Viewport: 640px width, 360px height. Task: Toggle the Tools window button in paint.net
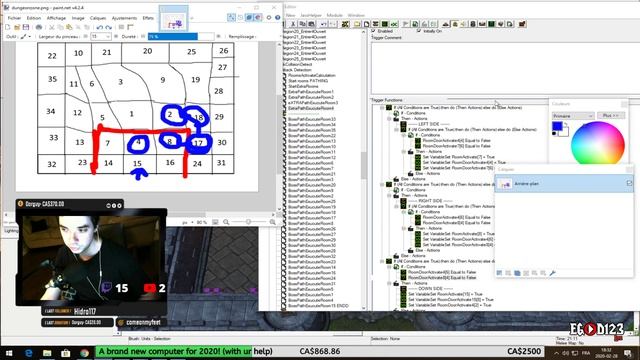pos(231,18)
